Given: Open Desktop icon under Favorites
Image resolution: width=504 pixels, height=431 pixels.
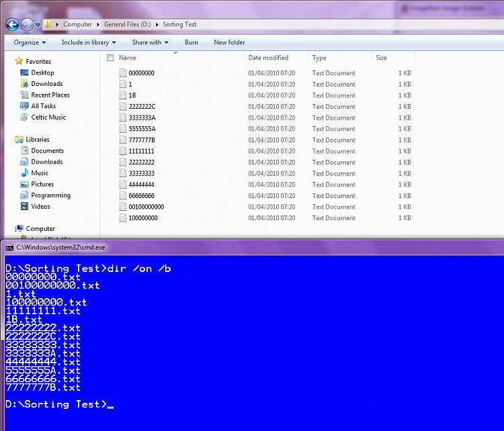Looking at the screenshot, I should coord(24,73).
